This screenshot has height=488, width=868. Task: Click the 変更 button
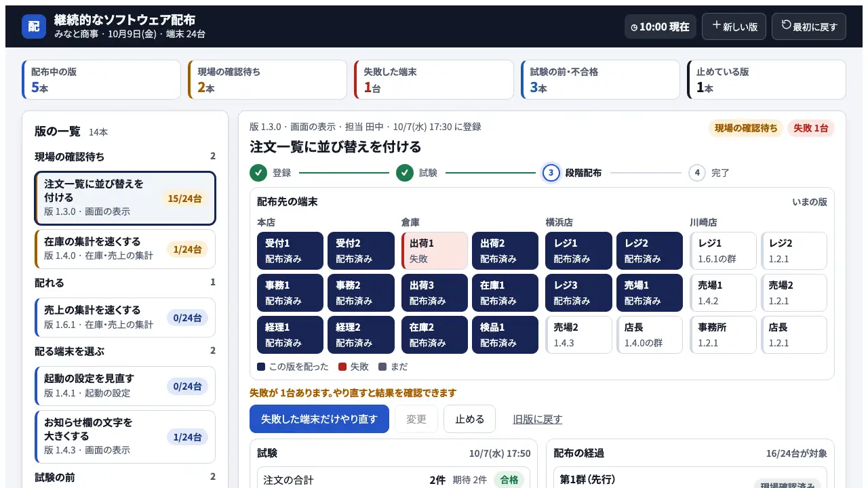coord(416,419)
